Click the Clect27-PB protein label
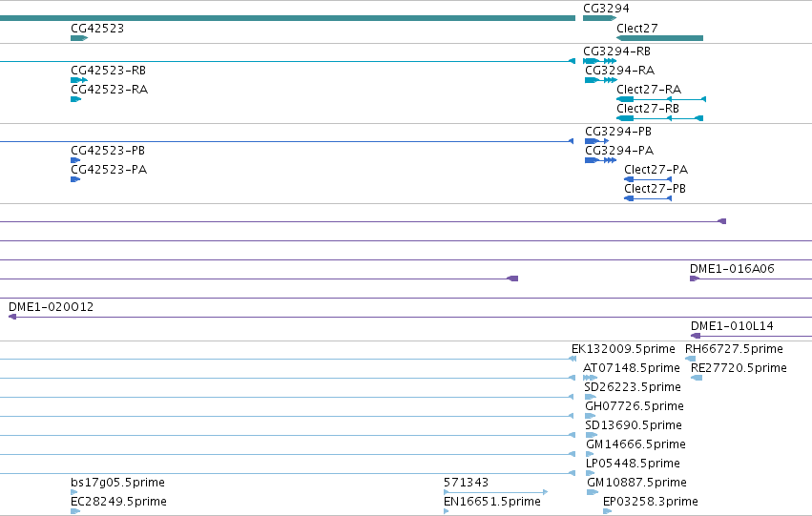The height and width of the screenshot is (516, 812). 655,189
